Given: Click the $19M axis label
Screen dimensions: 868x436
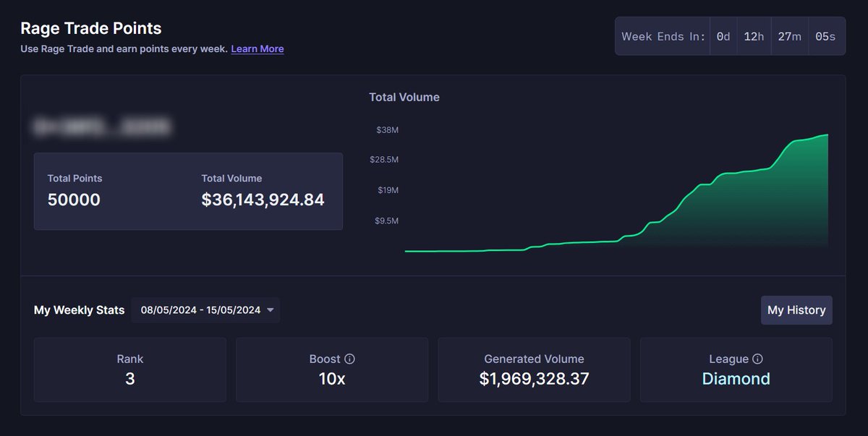Looking at the screenshot, I should [x=387, y=190].
